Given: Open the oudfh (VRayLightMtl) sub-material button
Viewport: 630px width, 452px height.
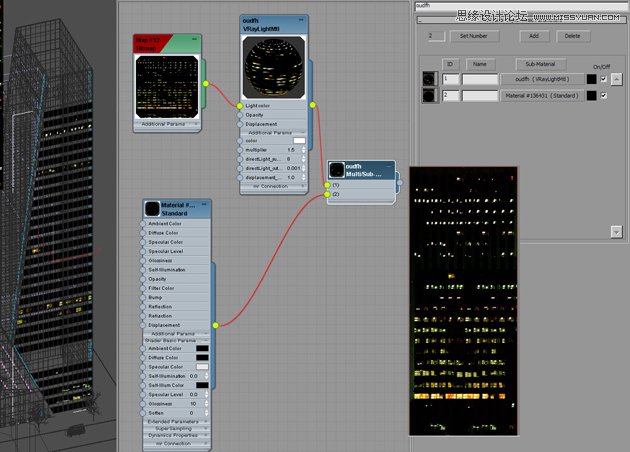Looking at the screenshot, I should click(x=542, y=79).
